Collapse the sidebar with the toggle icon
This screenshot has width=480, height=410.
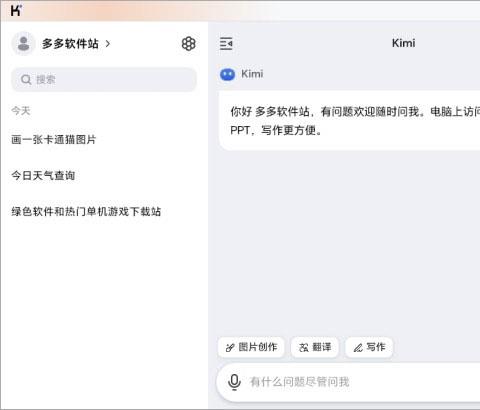click(226, 44)
